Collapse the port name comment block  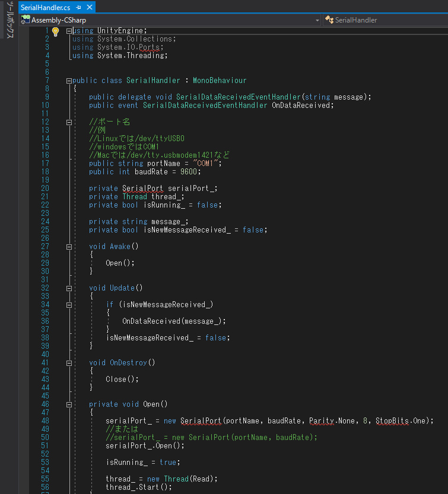coord(69,122)
